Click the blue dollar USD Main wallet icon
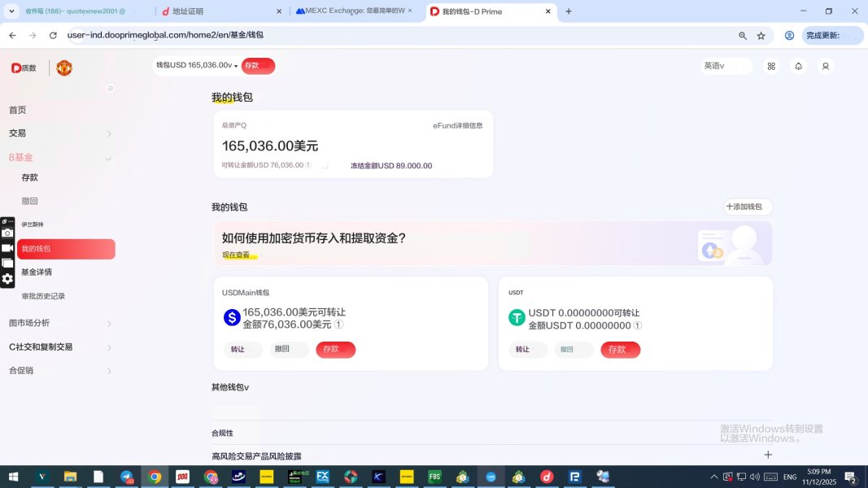868x488 pixels. (232, 317)
